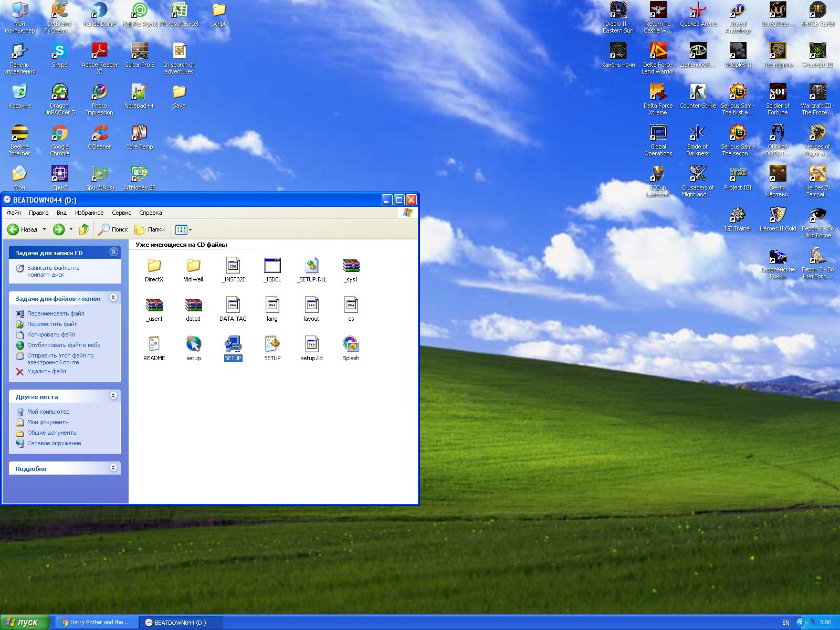Select the _SETUP.DLL file icon
The image size is (840, 630).
click(311, 266)
